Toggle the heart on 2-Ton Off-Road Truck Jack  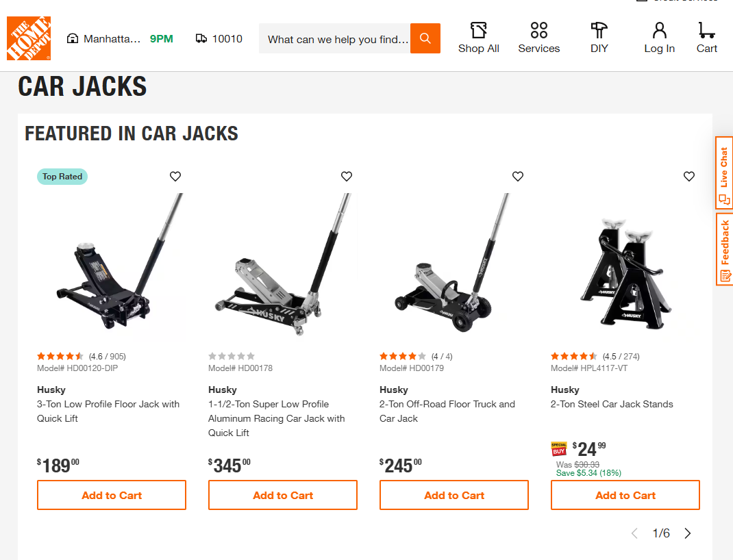tap(517, 176)
